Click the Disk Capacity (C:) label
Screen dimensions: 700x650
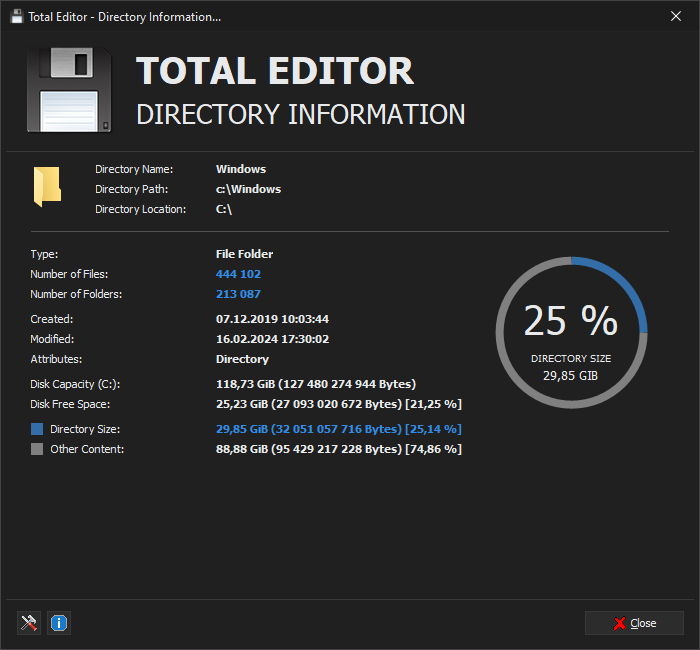click(x=75, y=384)
